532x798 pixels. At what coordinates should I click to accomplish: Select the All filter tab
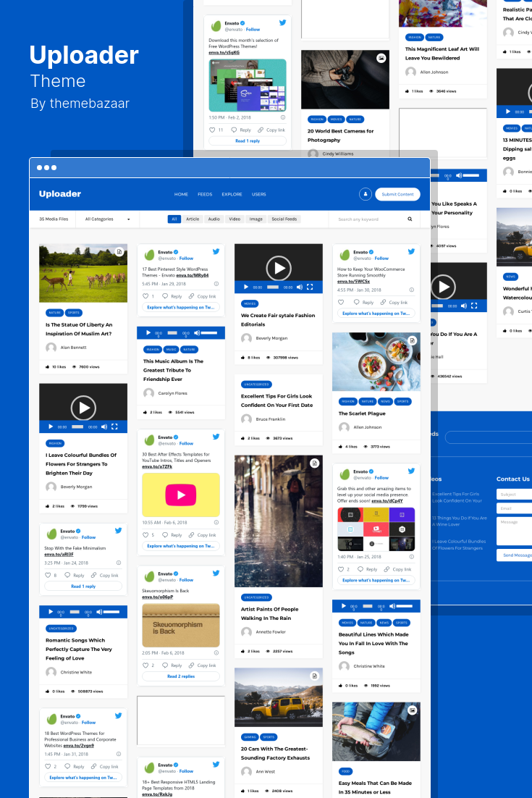tap(174, 219)
